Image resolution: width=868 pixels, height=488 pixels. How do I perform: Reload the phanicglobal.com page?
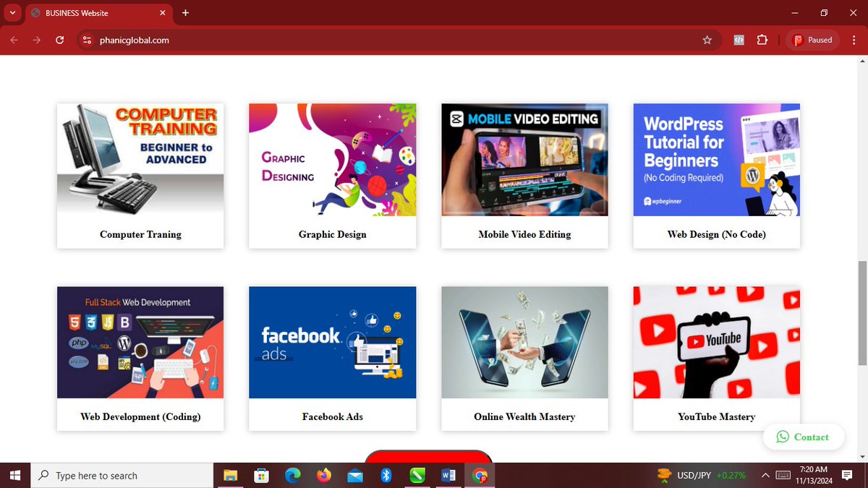[x=59, y=40]
